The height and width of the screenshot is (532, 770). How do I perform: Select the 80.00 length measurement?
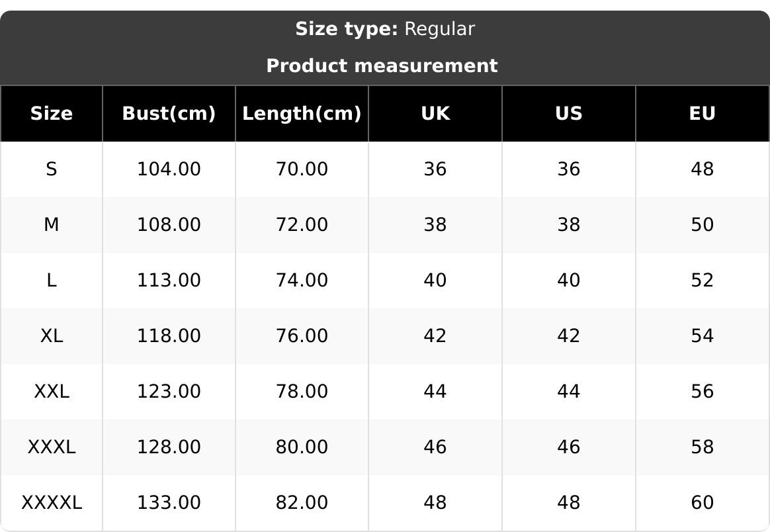[x=302, y=447]
